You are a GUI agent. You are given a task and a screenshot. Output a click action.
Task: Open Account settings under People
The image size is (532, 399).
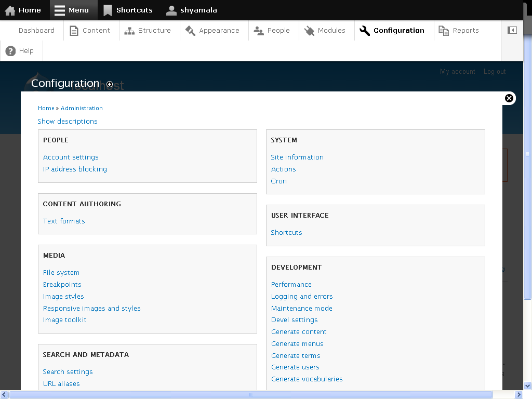point(71,157)
